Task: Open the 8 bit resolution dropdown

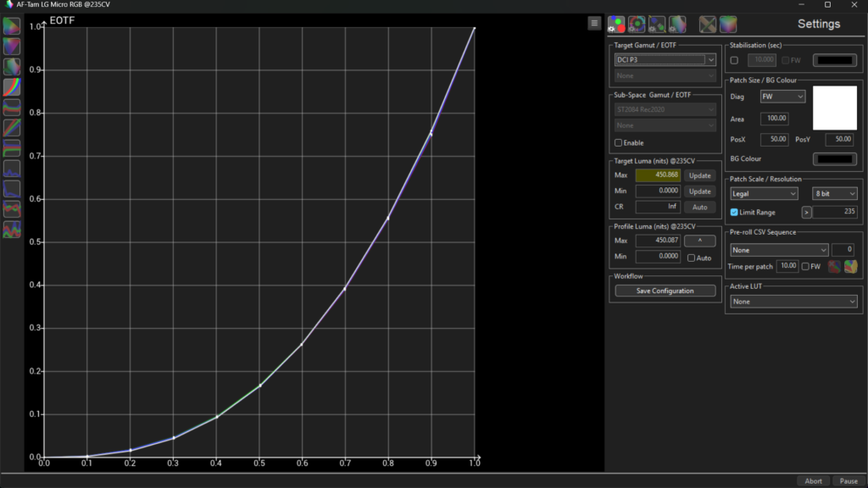Action: point(835,194)
